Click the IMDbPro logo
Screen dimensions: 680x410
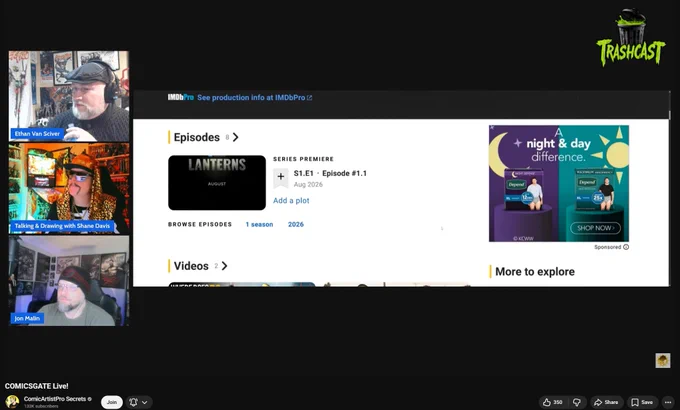tap(180, 97)
